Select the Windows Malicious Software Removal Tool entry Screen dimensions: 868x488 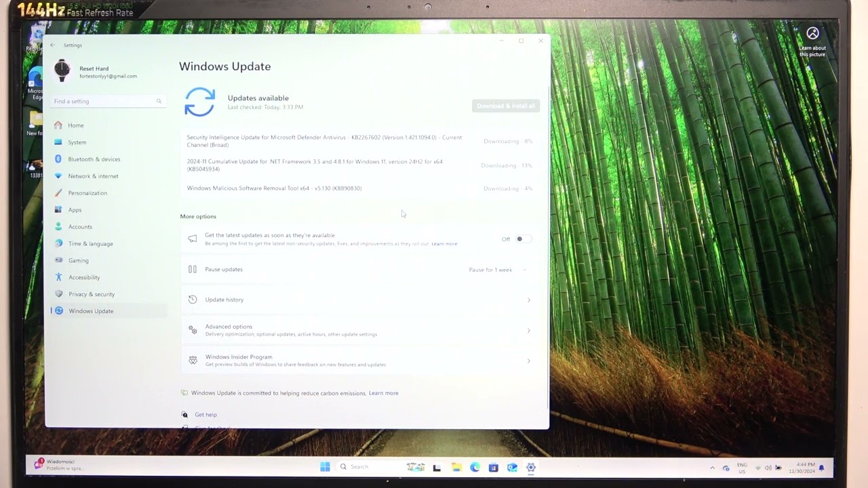point(359,188)
